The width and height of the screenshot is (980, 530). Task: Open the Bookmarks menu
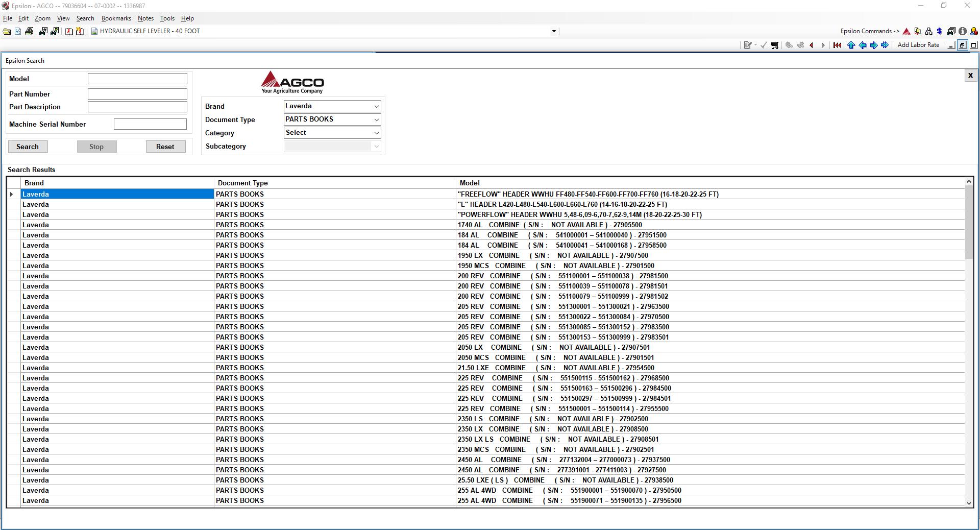(116, 18)
